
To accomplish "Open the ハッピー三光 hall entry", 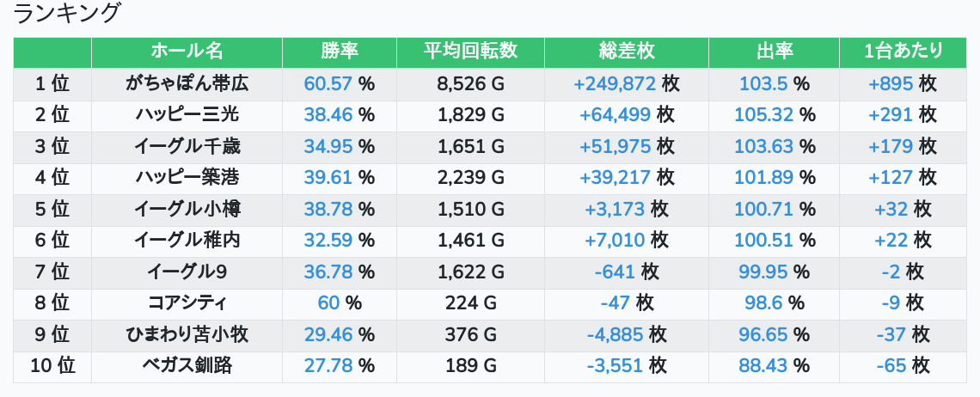I will (187, 114).
